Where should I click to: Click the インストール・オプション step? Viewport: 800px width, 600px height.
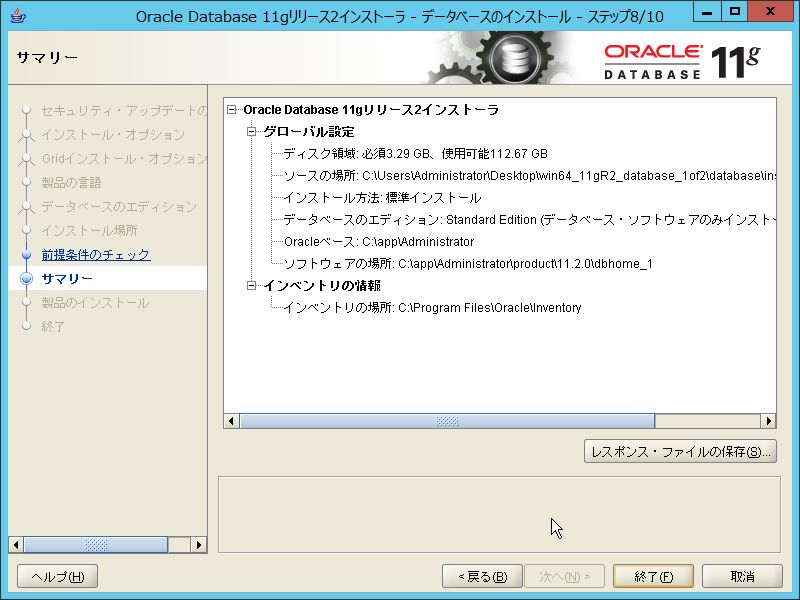click(113, 135)
